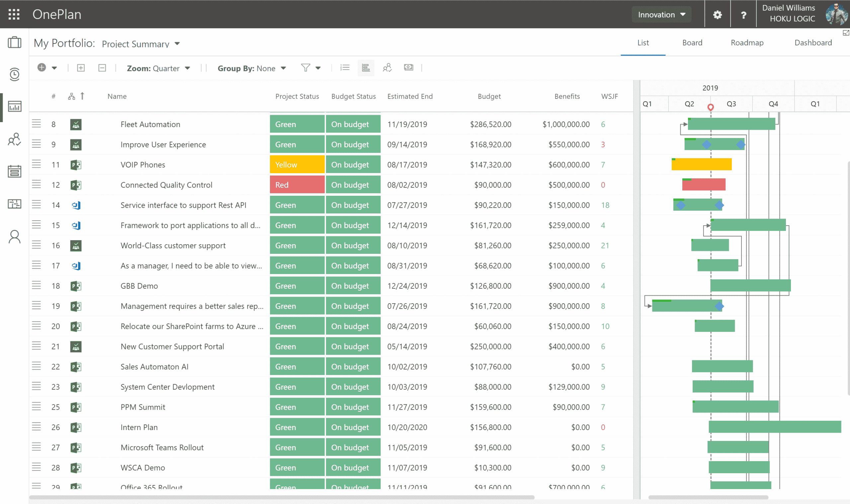Click the List view tab
Image resolution: width=850 pixels, height=504 pixels.
(643, 42)
